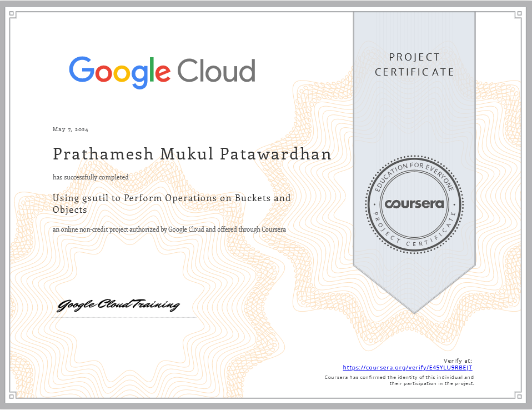Screen dimensions: 532x410
Task: Click the "PROJECT CERTIFICATE" heading on the ribbon
Action: (x=414, y=64)
